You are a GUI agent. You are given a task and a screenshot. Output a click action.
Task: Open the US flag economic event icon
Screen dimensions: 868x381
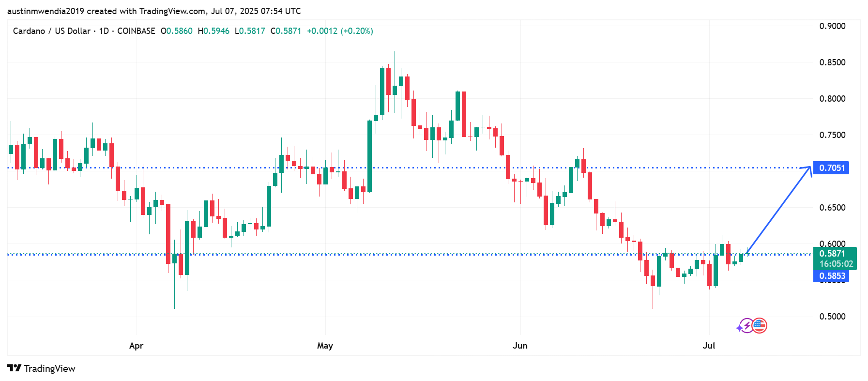760,326
